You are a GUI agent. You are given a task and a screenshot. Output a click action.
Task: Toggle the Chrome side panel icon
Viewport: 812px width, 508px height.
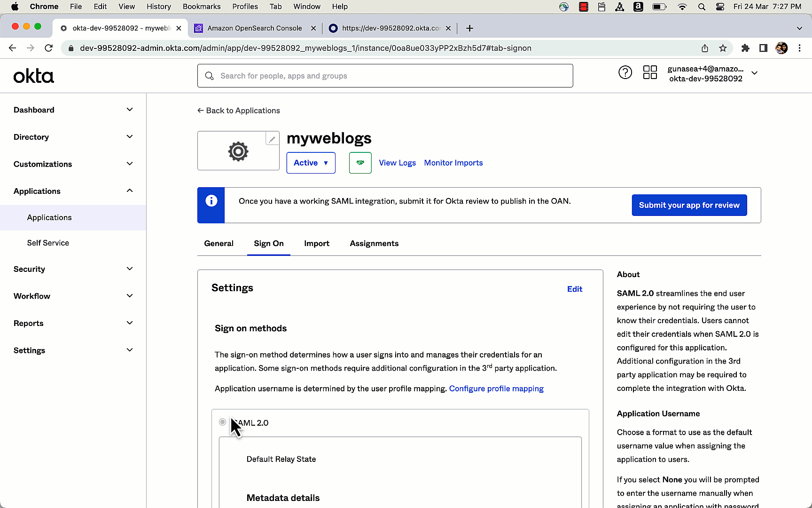click(763, 48)
